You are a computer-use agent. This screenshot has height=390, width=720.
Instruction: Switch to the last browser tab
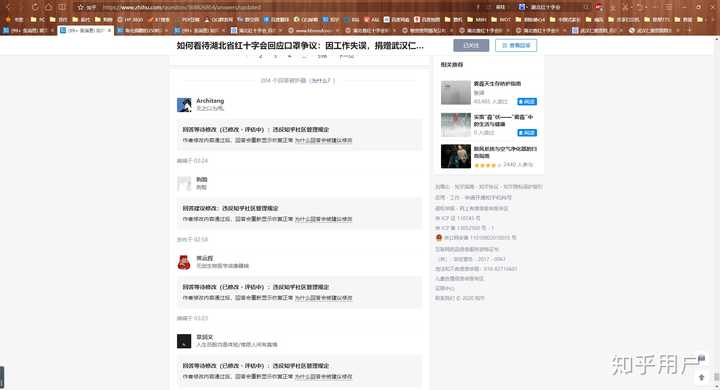(655, 30)
